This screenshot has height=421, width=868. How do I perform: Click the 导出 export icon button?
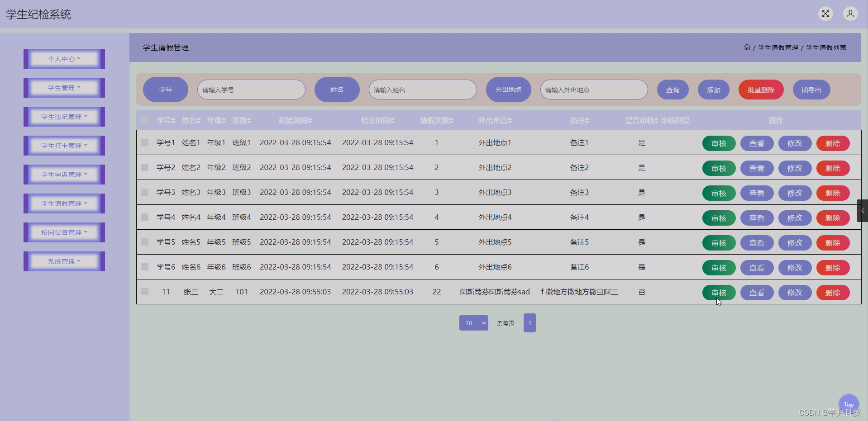point(811,90)
